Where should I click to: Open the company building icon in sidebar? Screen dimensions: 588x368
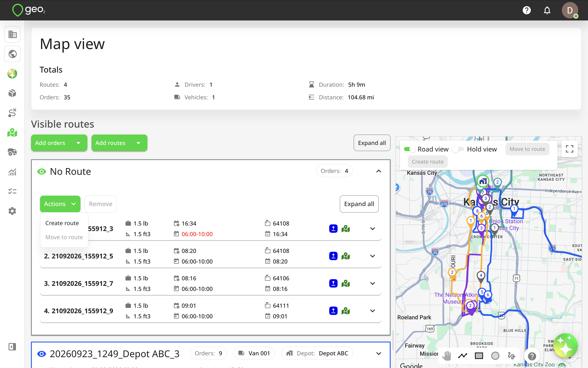(12, 34)
